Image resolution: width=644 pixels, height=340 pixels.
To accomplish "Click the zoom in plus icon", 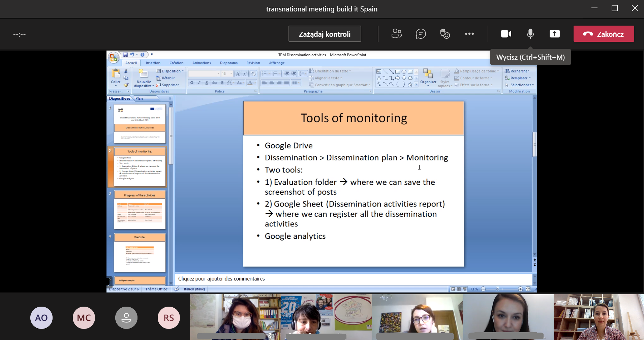I will click(x=520, y=289).
